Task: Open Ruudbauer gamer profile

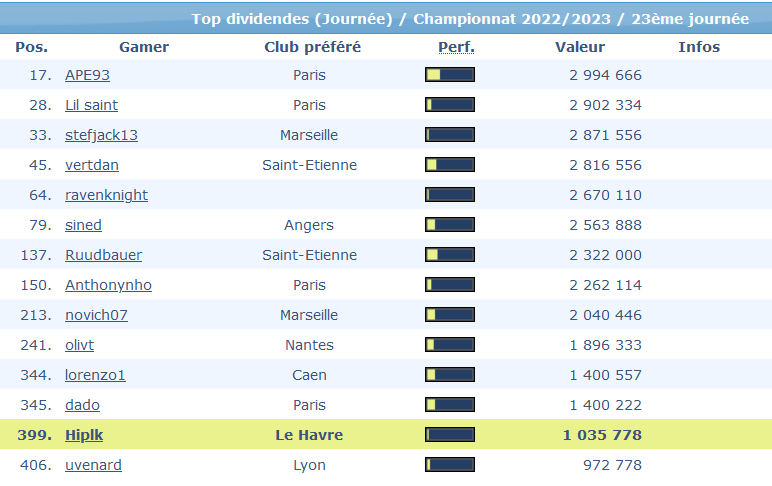Action: 103,255
